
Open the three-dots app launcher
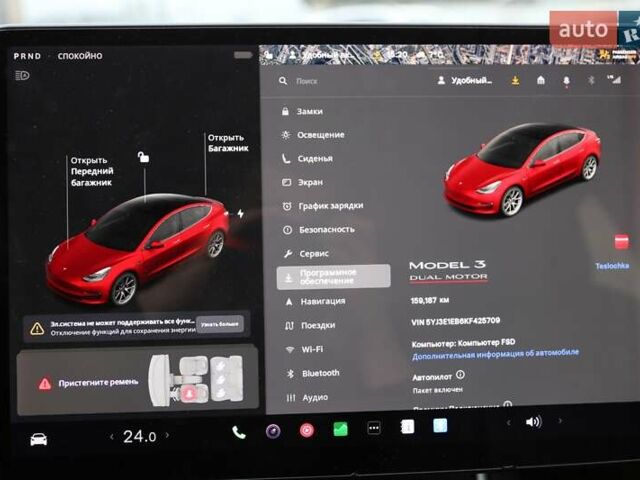(x=374, y=428)
